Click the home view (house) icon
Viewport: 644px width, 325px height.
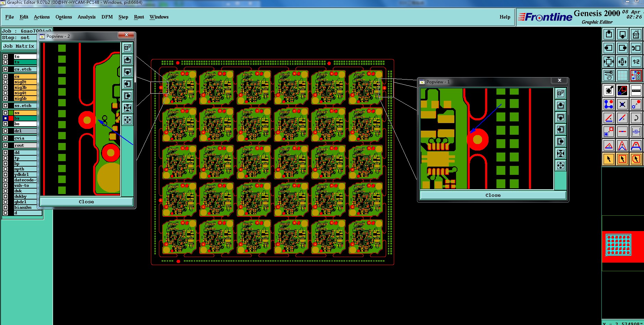pos(636,34)
